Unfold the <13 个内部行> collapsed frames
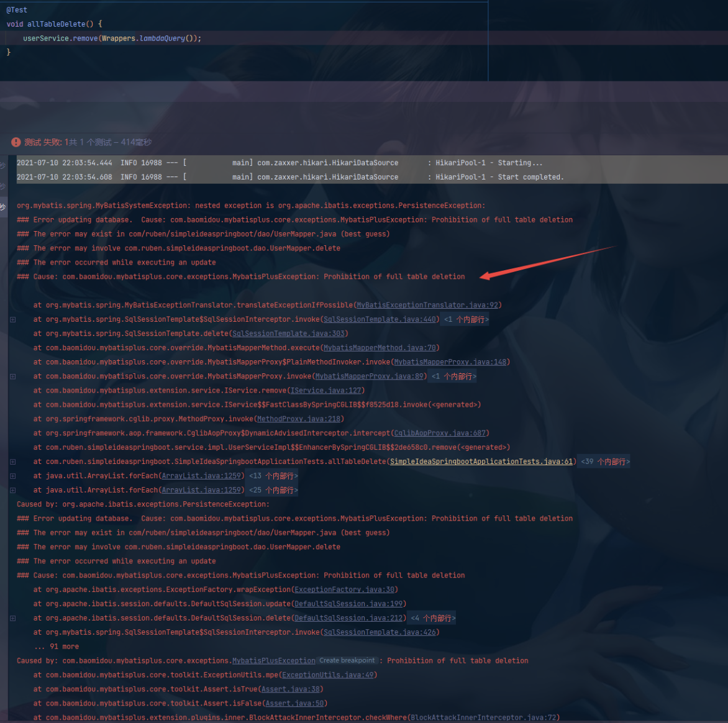The width and height of the screenshot is (728, 723). click(x=273, y=476)
